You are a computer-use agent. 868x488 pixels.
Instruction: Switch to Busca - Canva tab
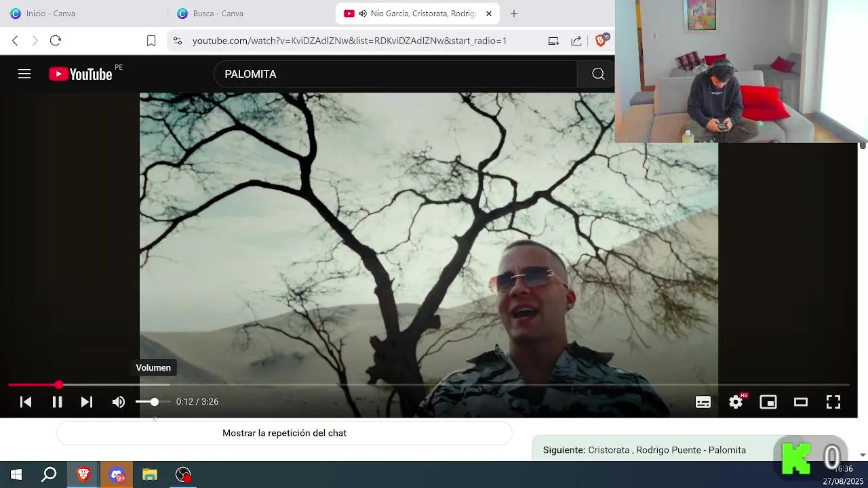(251, 14)
